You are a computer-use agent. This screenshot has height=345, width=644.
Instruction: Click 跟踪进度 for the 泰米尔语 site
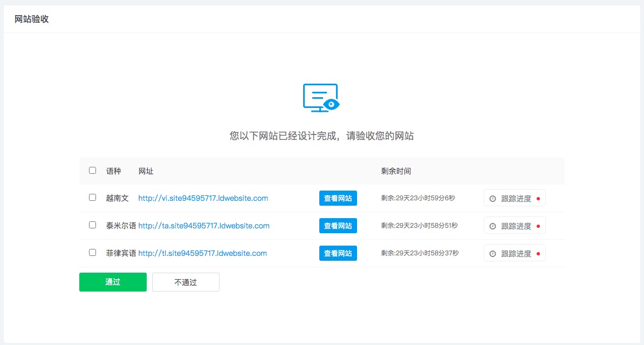[514, 225]
